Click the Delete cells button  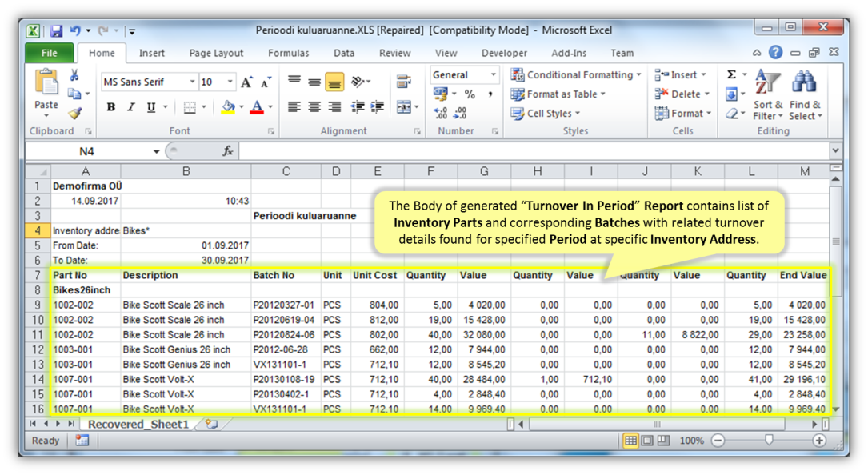[x=682, y=94]
